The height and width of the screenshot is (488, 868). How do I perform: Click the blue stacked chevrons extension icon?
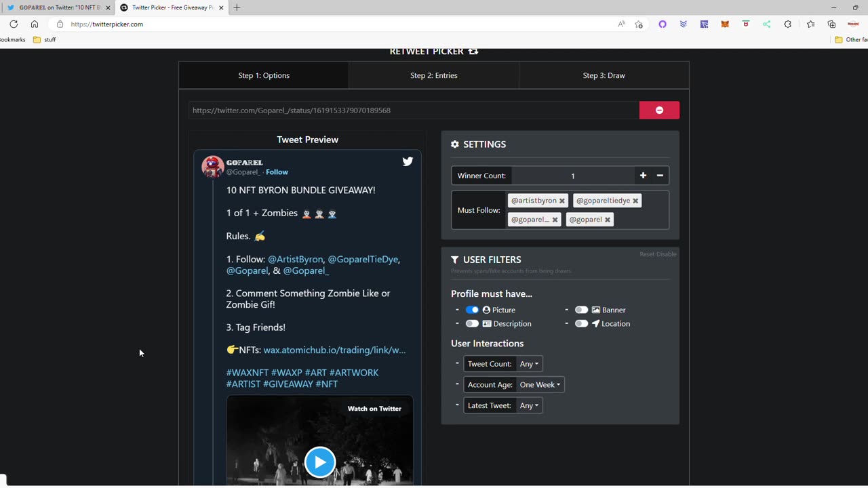[684, 24]
